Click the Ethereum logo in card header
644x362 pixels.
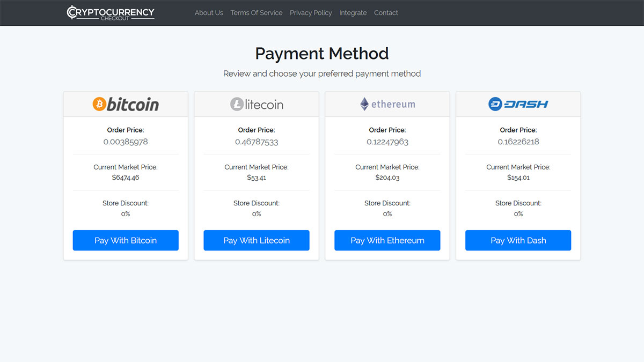coord(387,104)
